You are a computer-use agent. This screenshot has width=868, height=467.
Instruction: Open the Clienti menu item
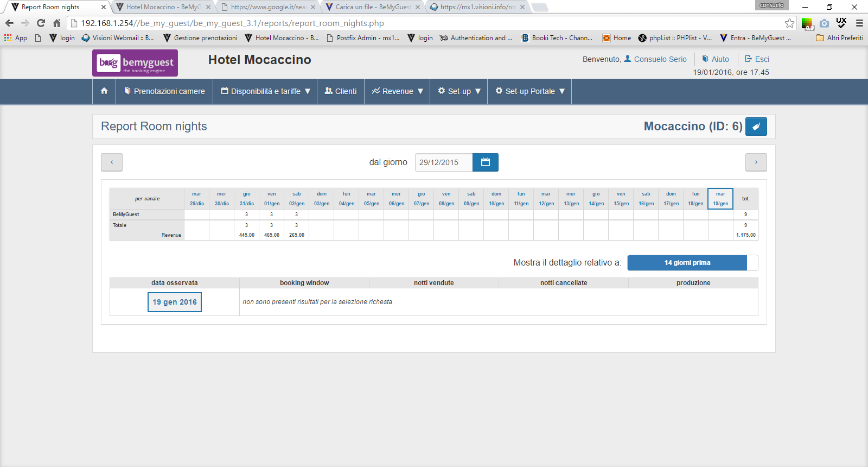point(341,91)
